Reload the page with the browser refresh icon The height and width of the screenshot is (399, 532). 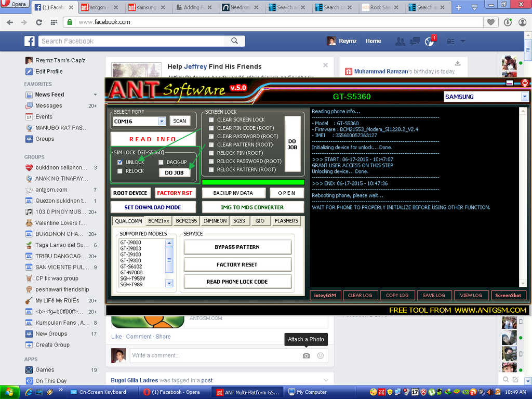tap(39, 22)
